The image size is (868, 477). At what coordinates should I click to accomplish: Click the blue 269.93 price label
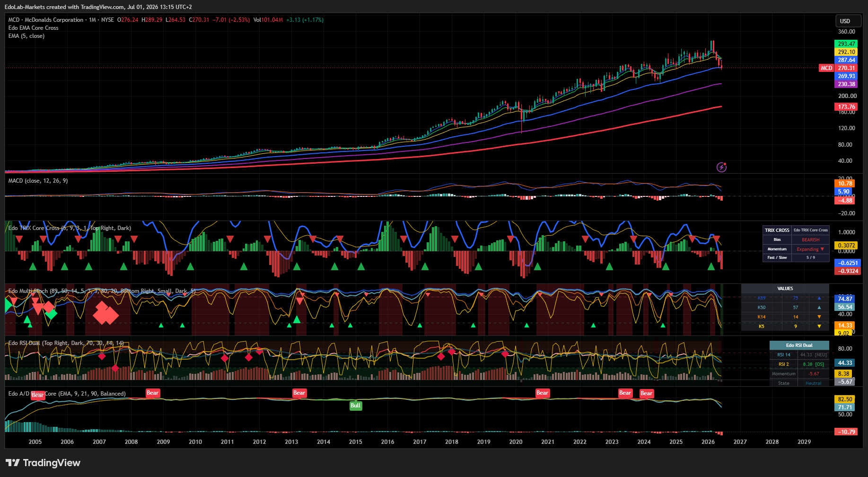(x=847, y=76)
